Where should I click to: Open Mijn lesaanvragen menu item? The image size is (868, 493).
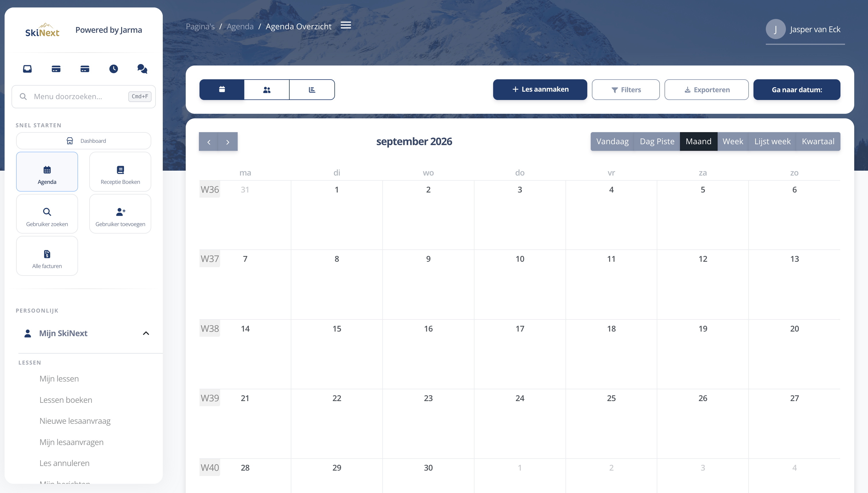pos(71,442)
